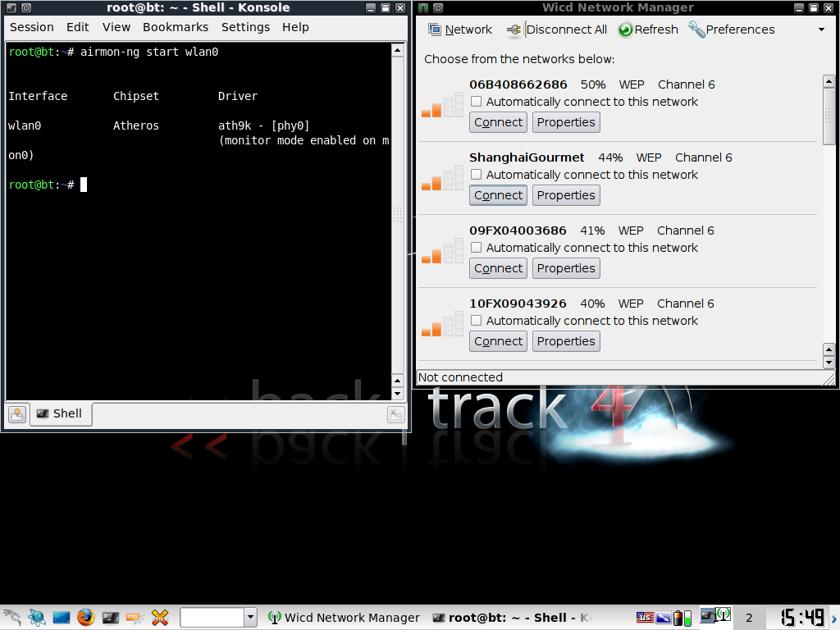View Properties of network 10FX09043926
The image size is (840, 630).
565,340
